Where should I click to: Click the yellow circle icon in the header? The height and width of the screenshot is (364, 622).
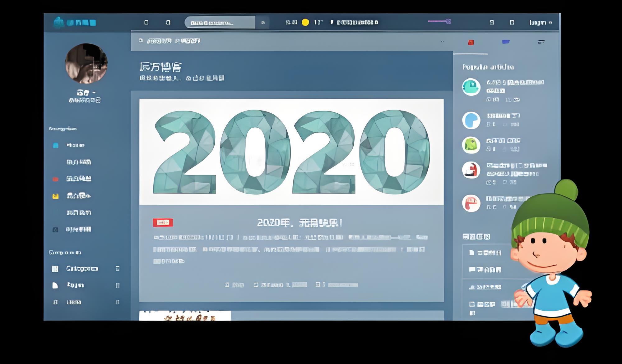pyautogui.click(x=305, y=22)
